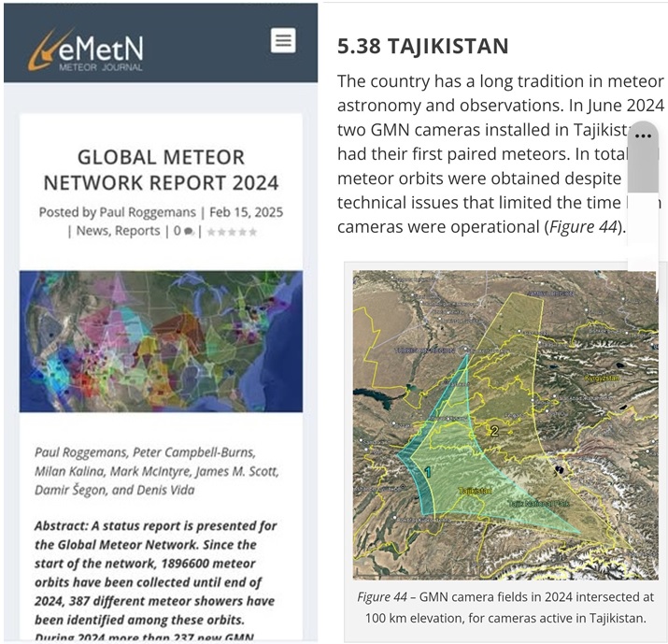The height and width of the screenshot is (644, 668).
Task: Open the Reports category link
Action: pyautogui.click(x=137, y=231)
